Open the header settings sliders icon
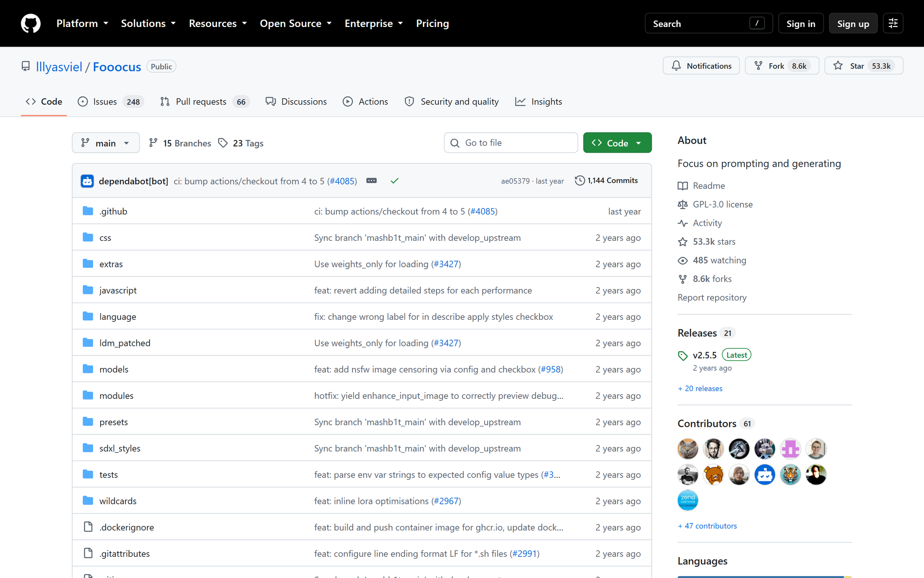Screen dimensions: 924x578 click(893, 23)
